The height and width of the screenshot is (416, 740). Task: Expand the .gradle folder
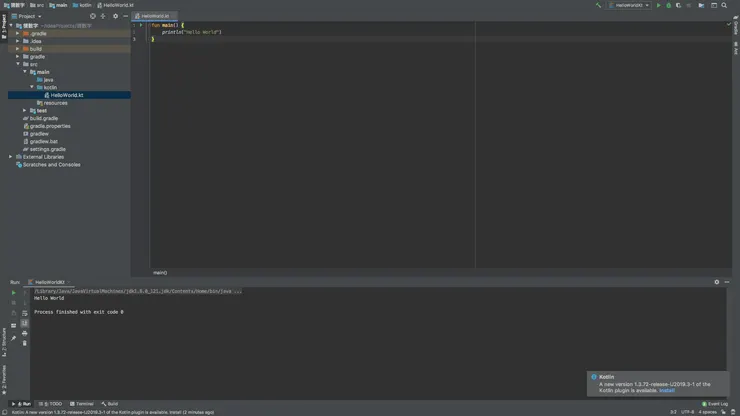click(x=17, y=34)
